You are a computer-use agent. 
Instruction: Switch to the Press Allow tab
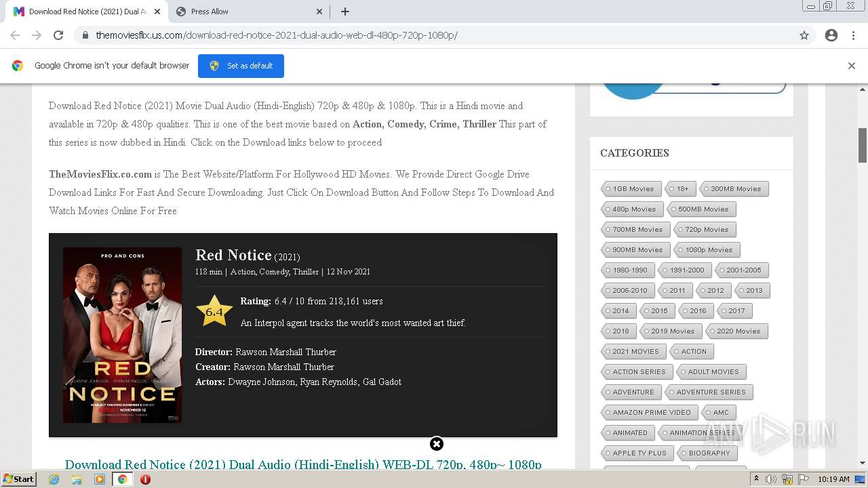249,12
